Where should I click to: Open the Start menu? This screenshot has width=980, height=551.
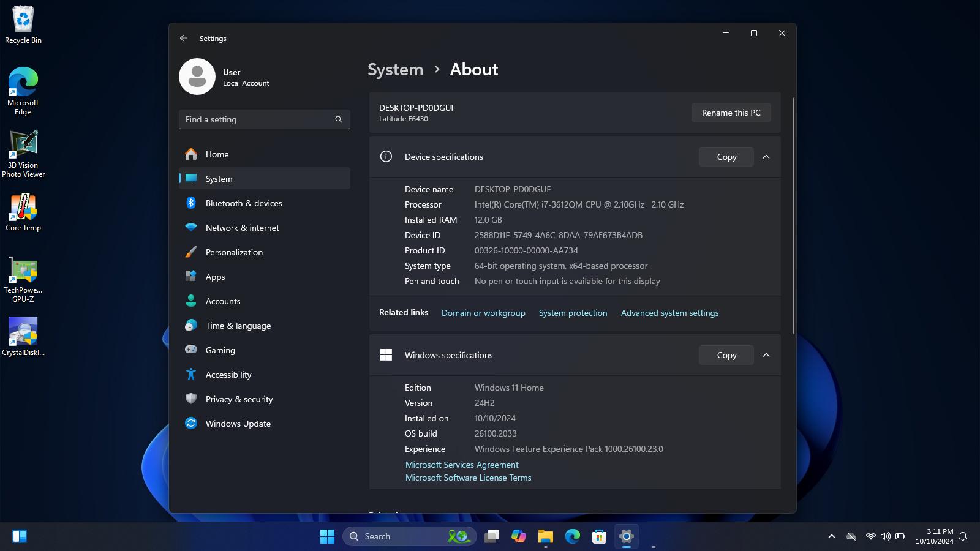327,536
